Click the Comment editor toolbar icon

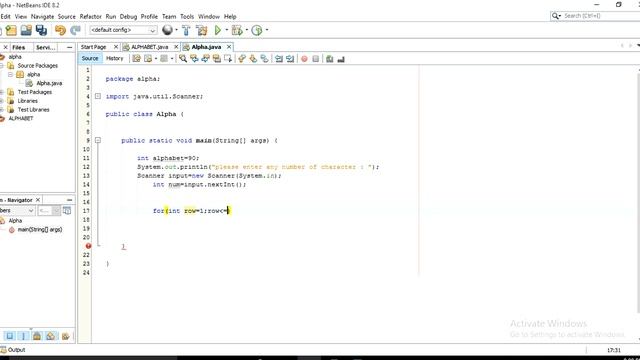329,59
